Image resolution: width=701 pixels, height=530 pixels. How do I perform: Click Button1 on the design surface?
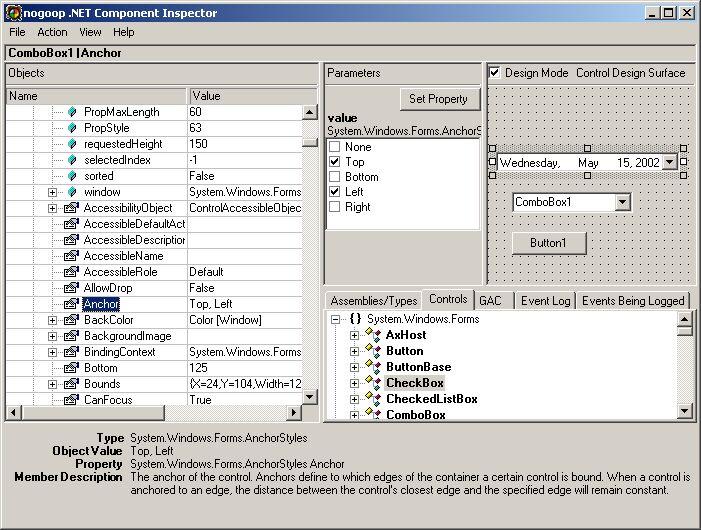pyautogui.click(x=549, y=243)
